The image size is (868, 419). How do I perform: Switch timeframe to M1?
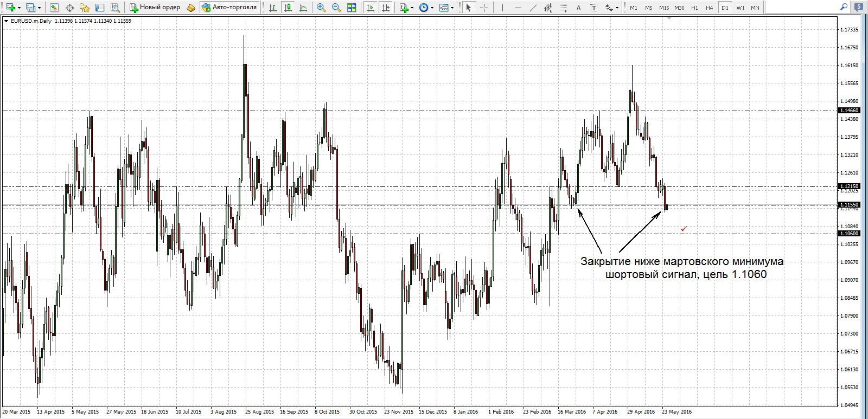click(634, 8)
